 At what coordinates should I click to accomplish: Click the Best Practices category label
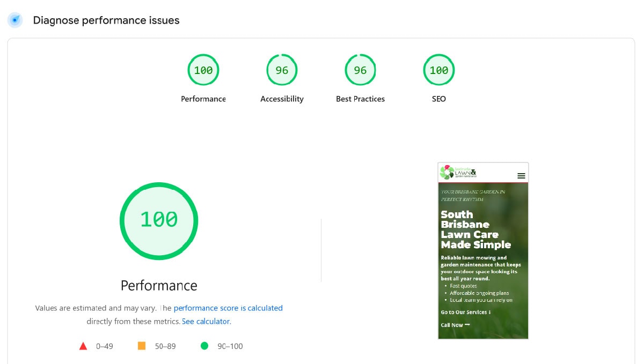point(360,99)
